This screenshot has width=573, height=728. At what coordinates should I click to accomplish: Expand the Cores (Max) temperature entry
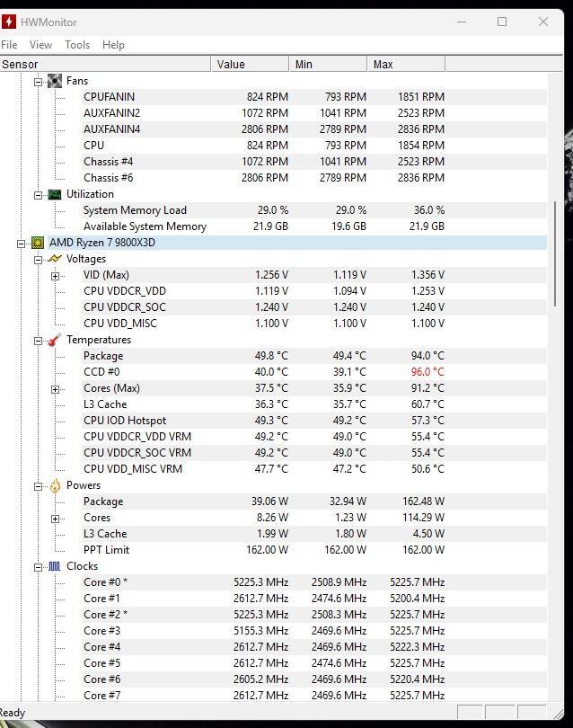(x=55, y=389)
